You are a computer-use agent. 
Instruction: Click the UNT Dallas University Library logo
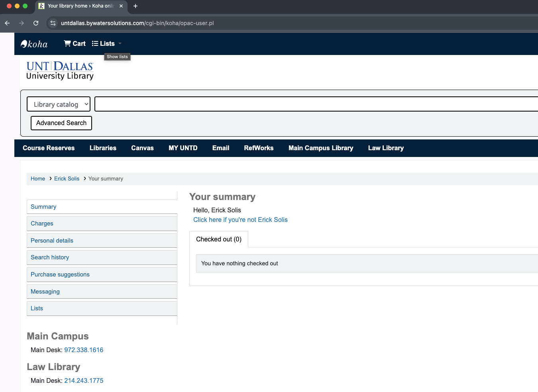pos(59,70)
